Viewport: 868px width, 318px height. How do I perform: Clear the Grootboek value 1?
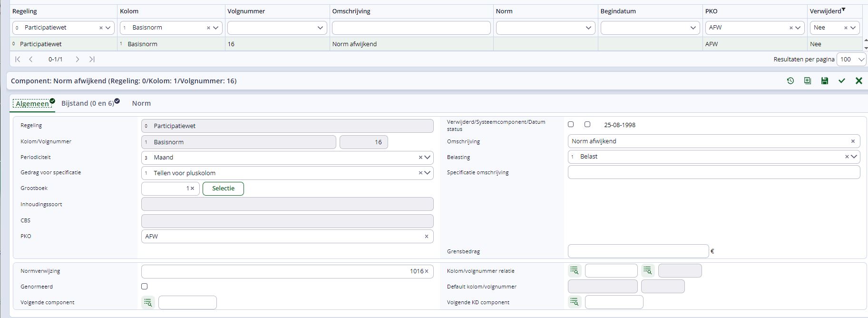click(192, 189)
